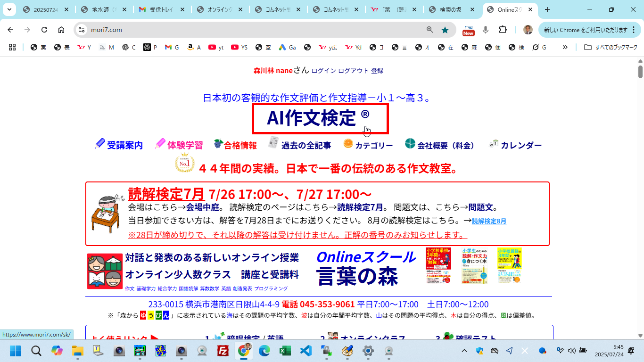Click the ログアウト link
This screenshot has width=644, height=362.
[354, 71]
